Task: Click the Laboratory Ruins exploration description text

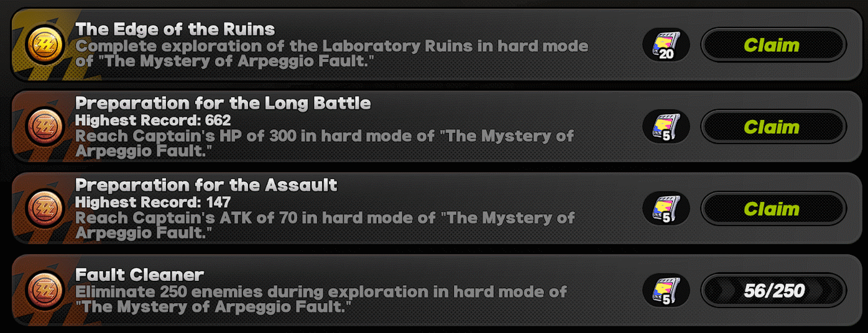Action: [x=332, y=54]
